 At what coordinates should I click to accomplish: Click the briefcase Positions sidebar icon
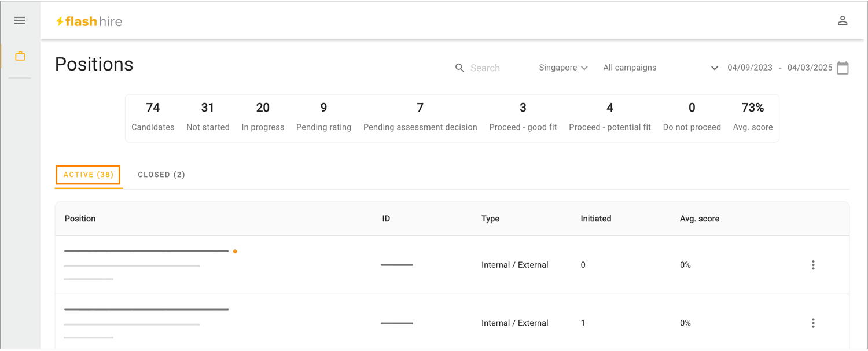point(20,56)
